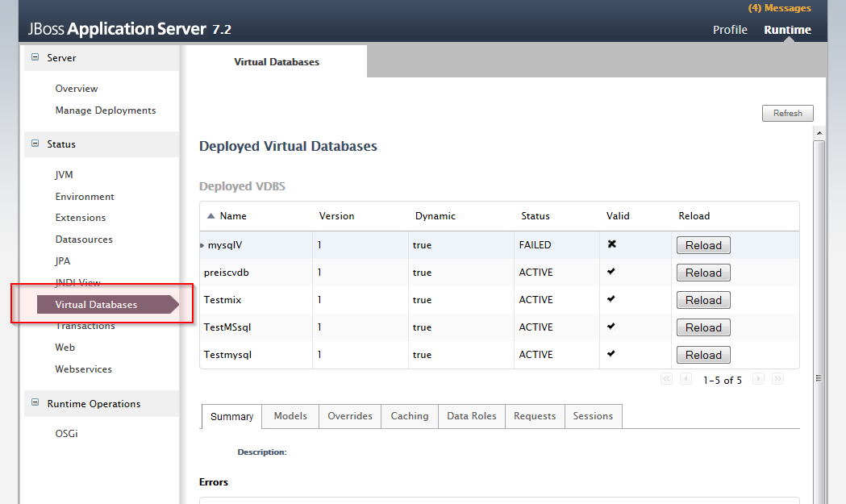Reload the Testmysql virtual database

(703, 355)
